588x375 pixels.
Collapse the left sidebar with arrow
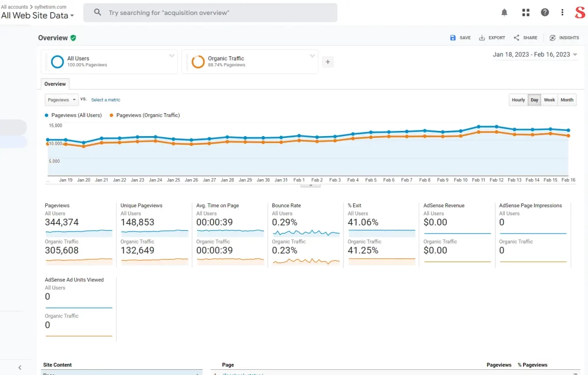pyautogui.click(x=20, y=368)
